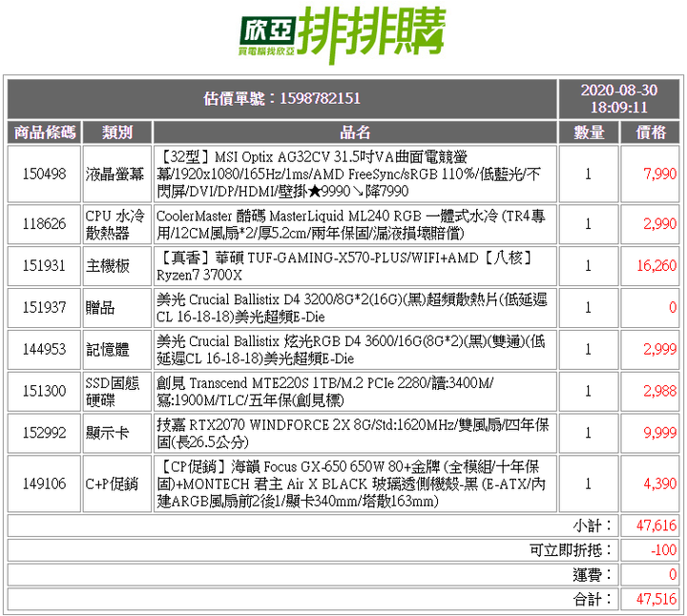
Task: Click the 海韻 Focus GX-650 description
Action: pos(351,483)
